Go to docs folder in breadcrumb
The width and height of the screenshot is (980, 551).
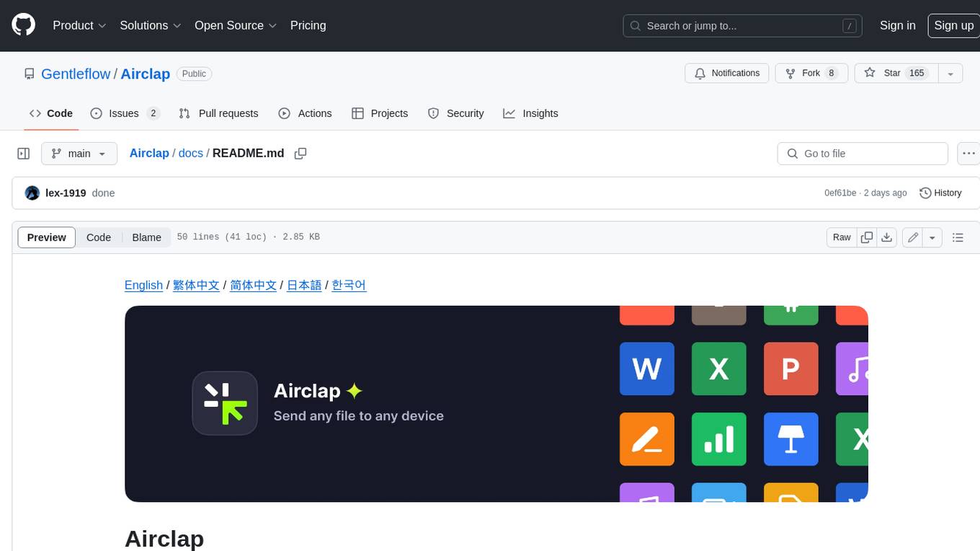click(191, 153)
